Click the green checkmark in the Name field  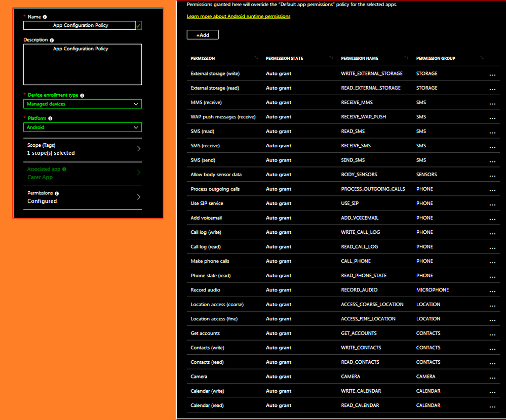138,25
